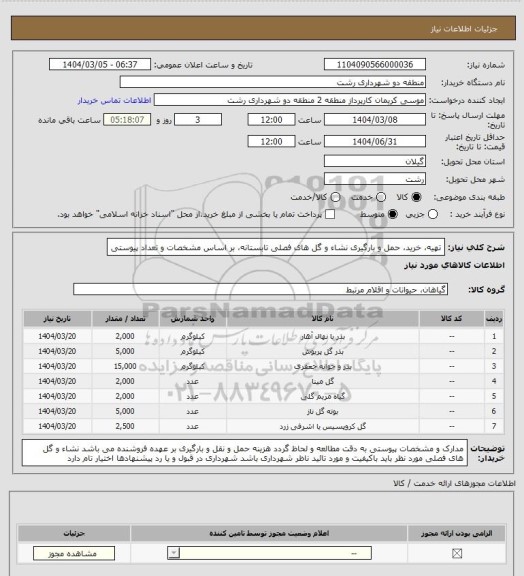Click the مشاهده مجوز button

coord(74,554)
